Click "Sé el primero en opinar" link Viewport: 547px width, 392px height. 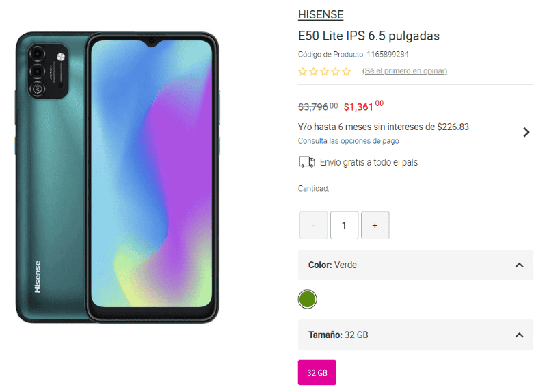[x=405, y=71]
